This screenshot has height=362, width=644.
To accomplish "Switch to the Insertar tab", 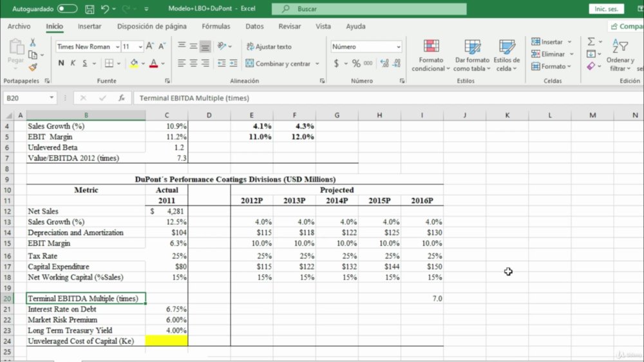I will (x=90, y=26).
